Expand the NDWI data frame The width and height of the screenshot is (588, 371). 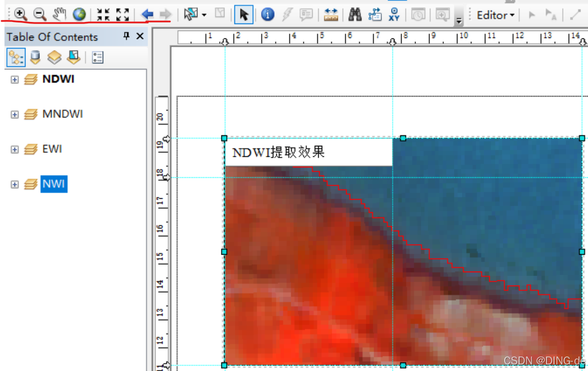pyautogui.click(x=14, y=79)
